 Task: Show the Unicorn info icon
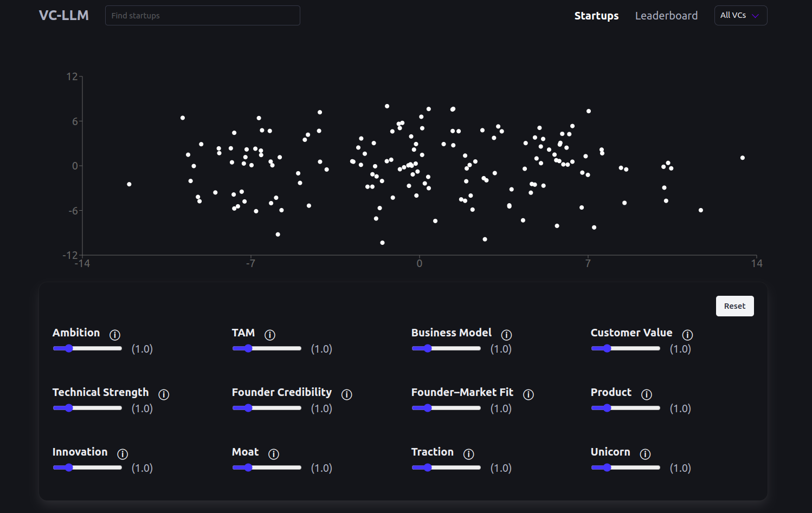[x=645, y=454]
